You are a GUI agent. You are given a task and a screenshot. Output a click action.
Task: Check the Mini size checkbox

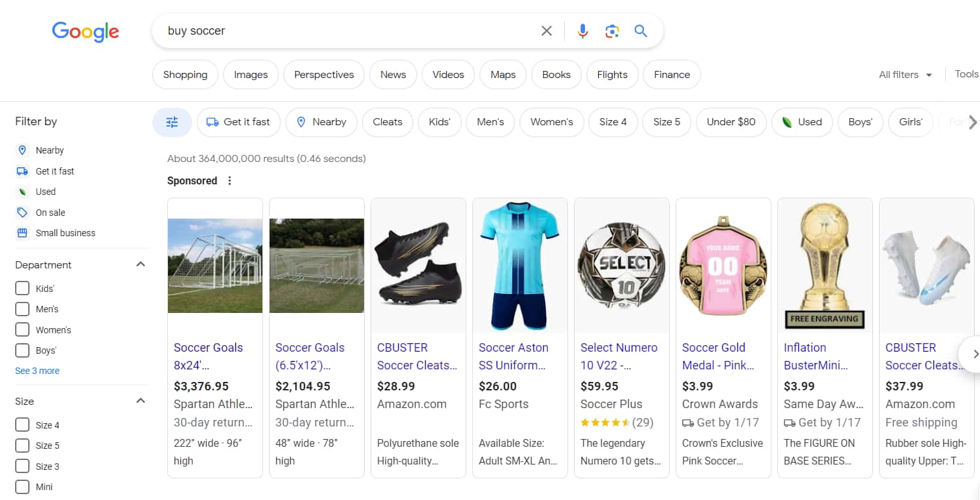pos(22,487)
